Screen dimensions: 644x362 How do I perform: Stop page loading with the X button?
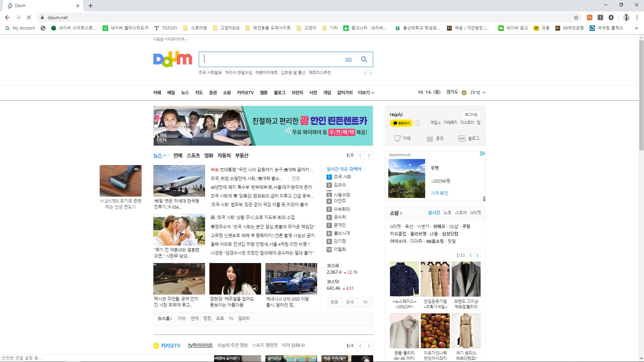pos(29,17)
